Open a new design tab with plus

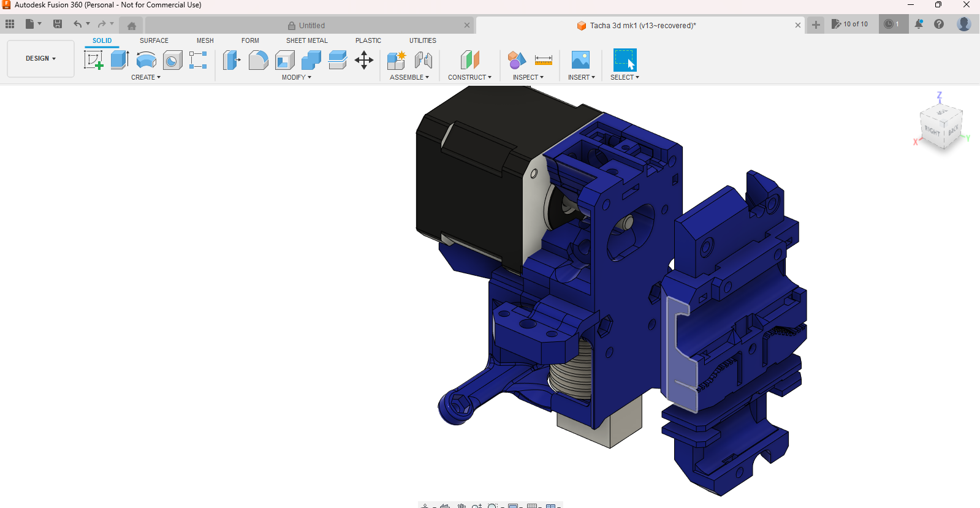click(816, 25)
